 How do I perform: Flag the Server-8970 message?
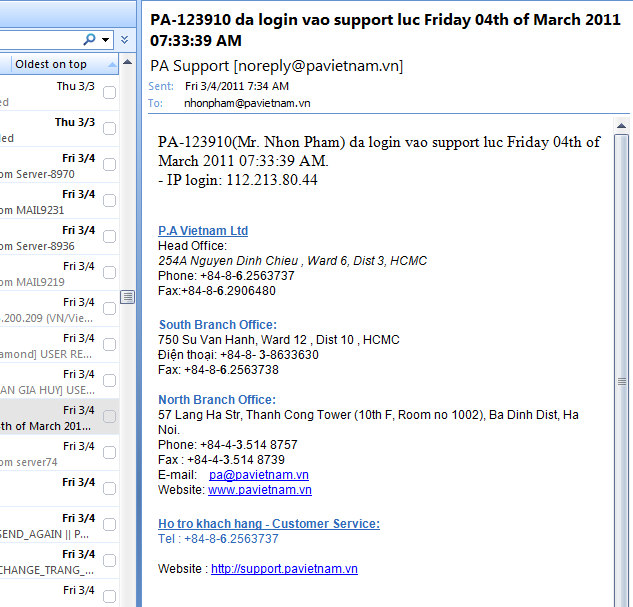[x=109, y=165]
